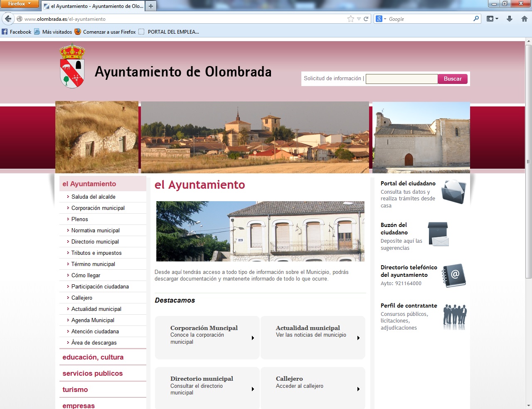The height and width of the screenshot is (409, 532).
Task: Click the Facebook bookmark in bookmarks toolbar
Action: coord(17,32)
